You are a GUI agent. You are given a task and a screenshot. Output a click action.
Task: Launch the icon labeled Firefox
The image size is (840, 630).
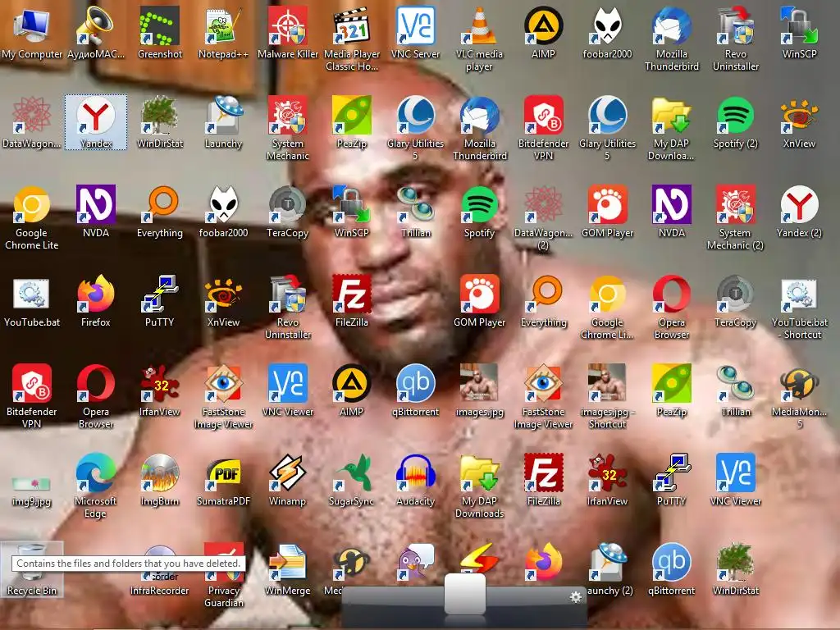tap(95, 302)
